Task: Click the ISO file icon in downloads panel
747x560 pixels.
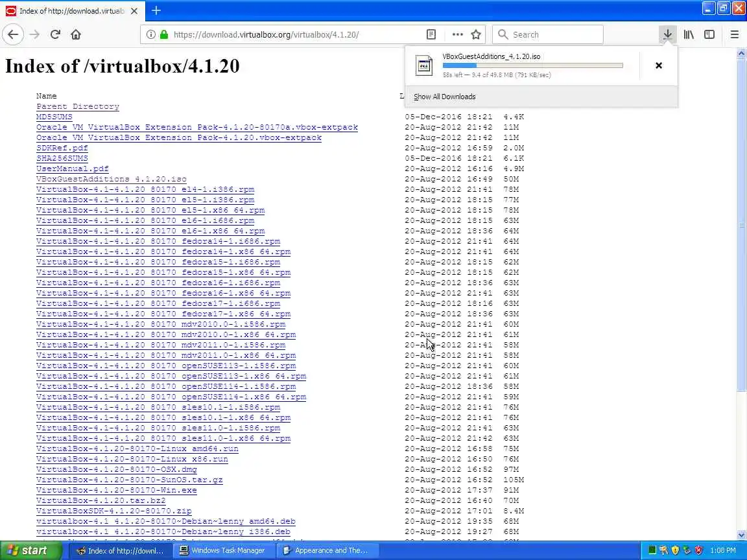Action: (424, 65)
